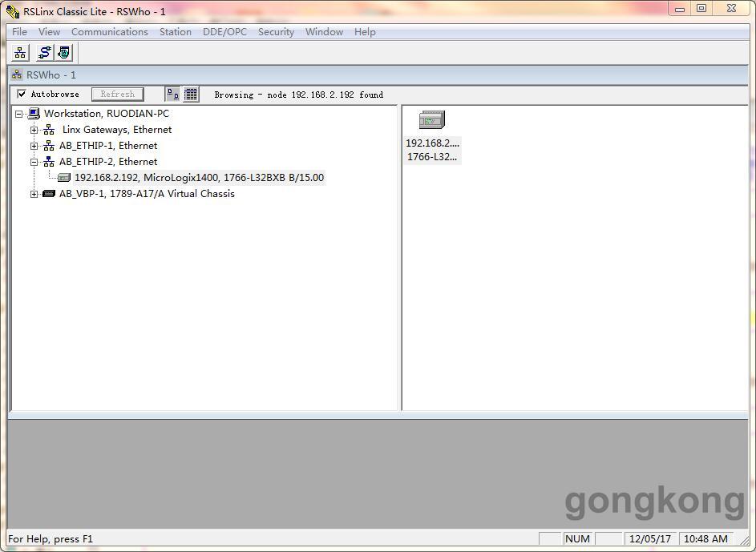Click the RSLinx application icon in title bar

click(x=13, y=11)
